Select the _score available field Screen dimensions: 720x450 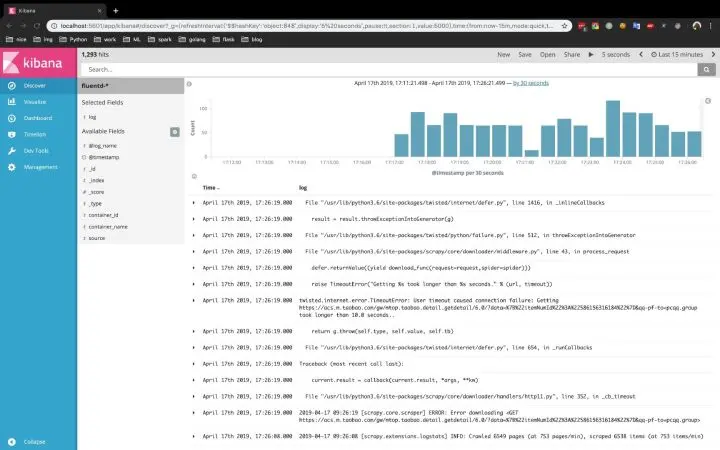pos(96,192)
